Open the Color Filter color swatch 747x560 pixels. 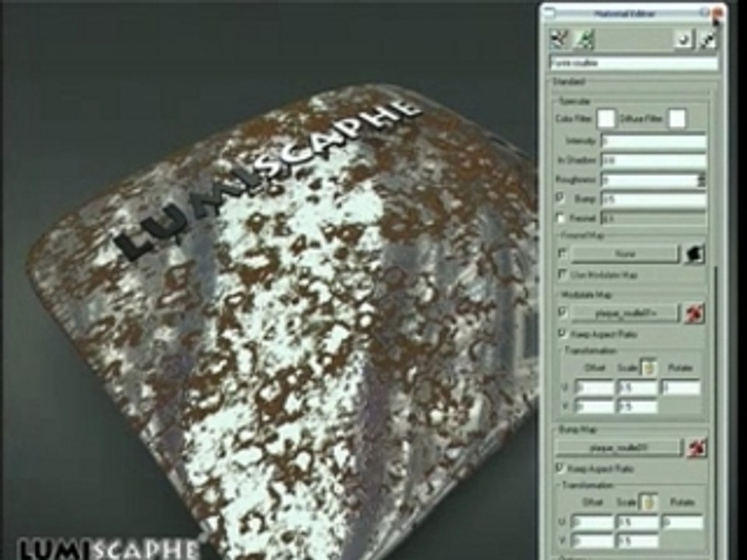pyautogui.click(x=606, y=118)
